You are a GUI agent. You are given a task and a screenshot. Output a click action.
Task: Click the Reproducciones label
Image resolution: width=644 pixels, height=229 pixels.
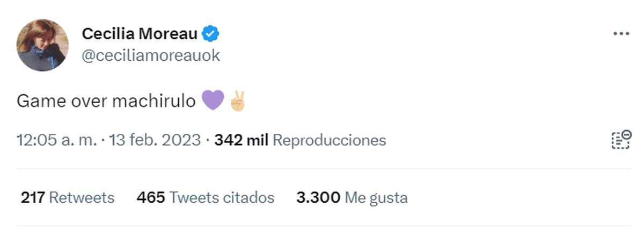pyautogui.click(x=329, y=140)
